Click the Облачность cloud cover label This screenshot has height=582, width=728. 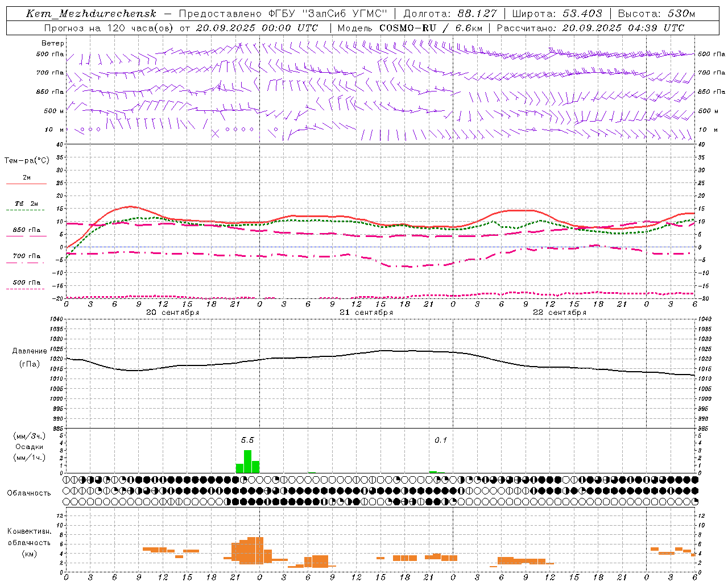(x=29, y=493)
